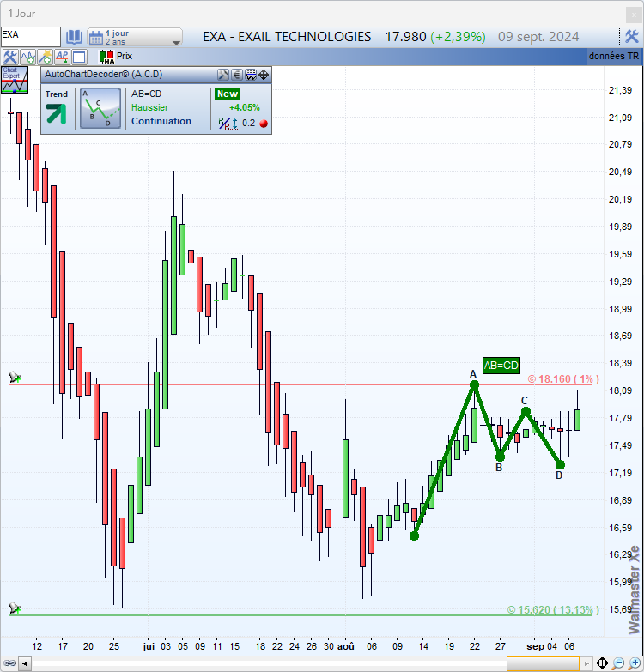Viewport: 644px width, 672px height.
Task: Click the window panel toolbar icon
Action: tap(79, 57)
